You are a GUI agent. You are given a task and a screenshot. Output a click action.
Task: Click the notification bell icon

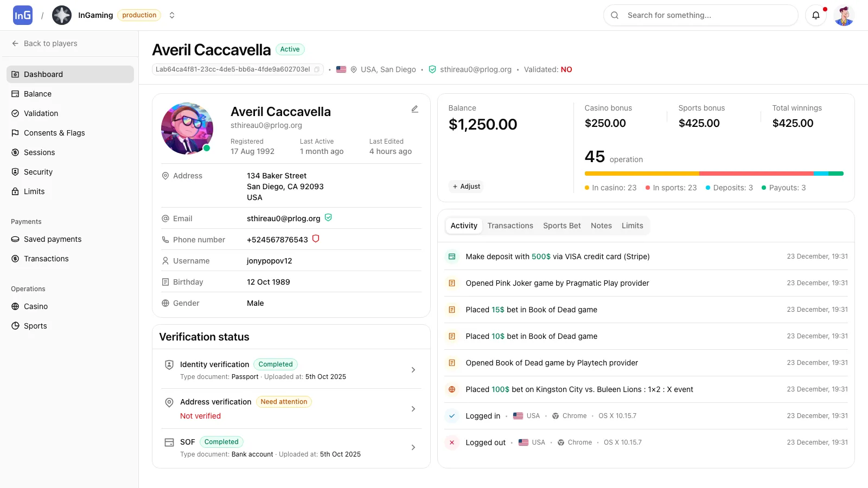[816, 15]
